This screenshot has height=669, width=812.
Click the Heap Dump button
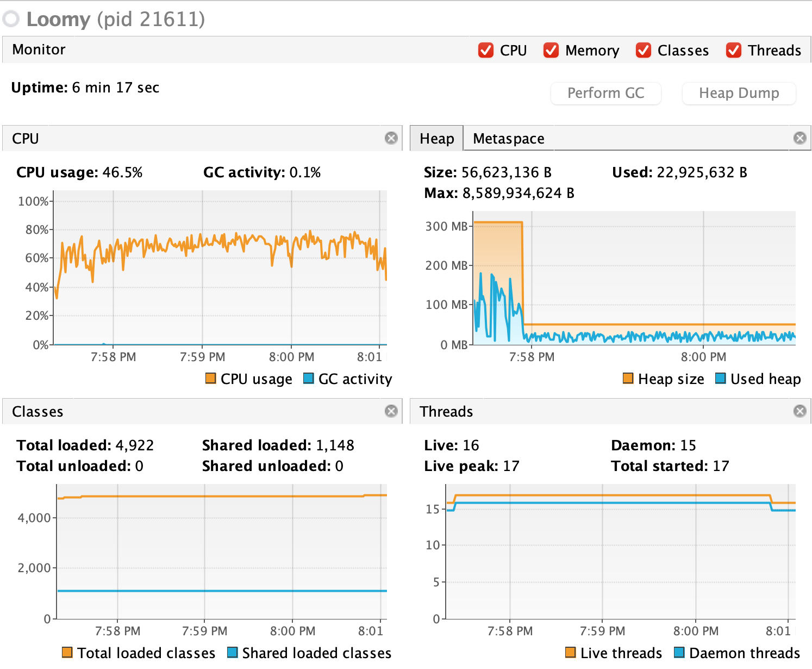[739, 93]
